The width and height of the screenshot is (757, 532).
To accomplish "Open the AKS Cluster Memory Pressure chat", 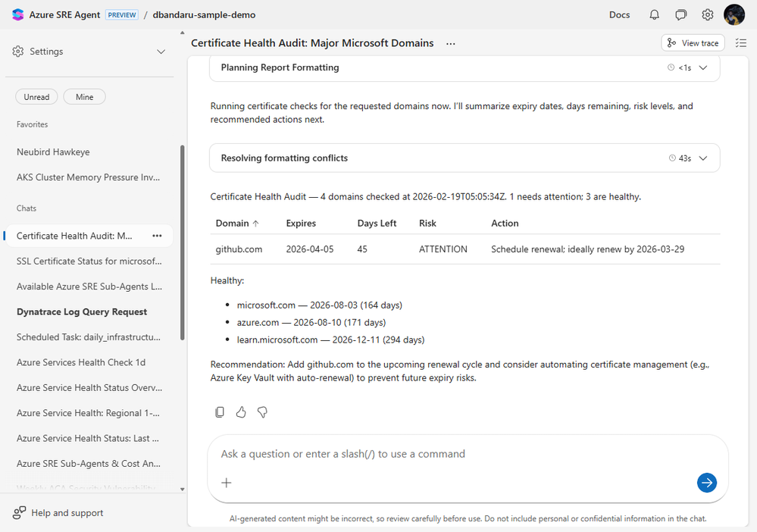I will [x=89, y=177].
